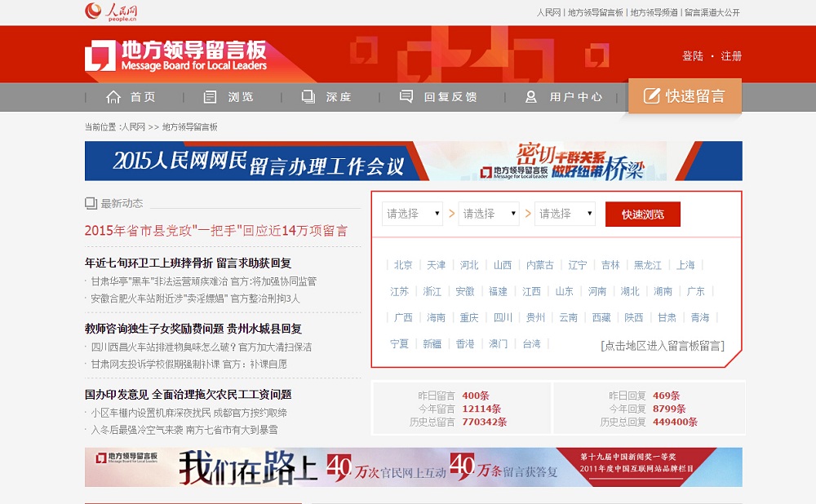Open the second 请选择 city dropdown

pyautogui.click(x=489, y=214)
